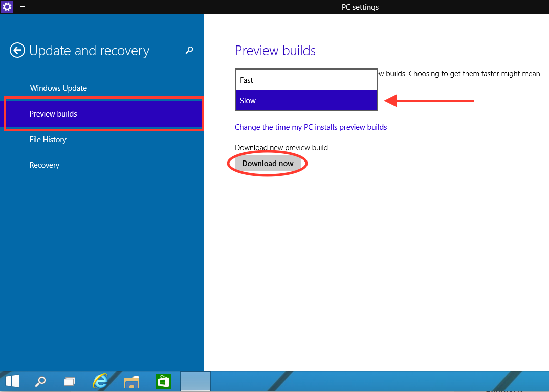Switch to the Recovery section
Viewport: 549px width, 392px height.
pos(45,165)
